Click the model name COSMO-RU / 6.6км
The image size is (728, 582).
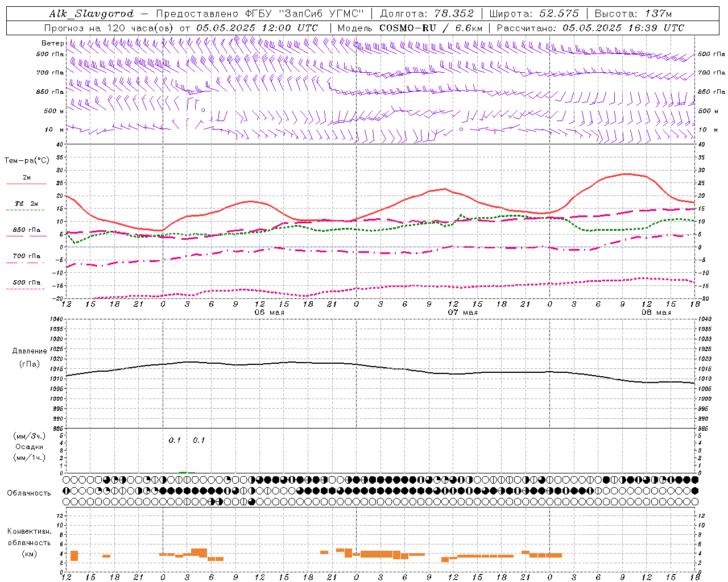pos(431,28)
